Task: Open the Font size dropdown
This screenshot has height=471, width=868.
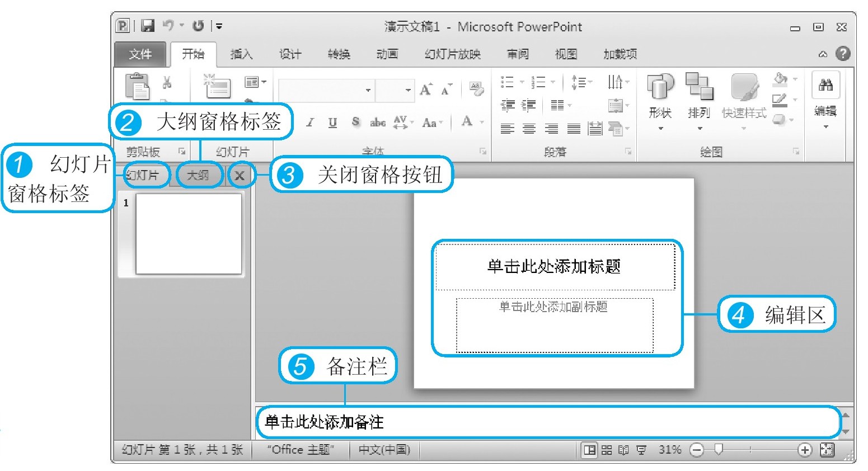Action: 408,90
